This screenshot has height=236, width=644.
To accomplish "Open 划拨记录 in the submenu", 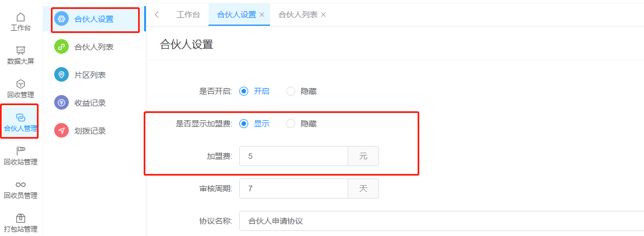I will pyautogui.click(x=90, y=131).
